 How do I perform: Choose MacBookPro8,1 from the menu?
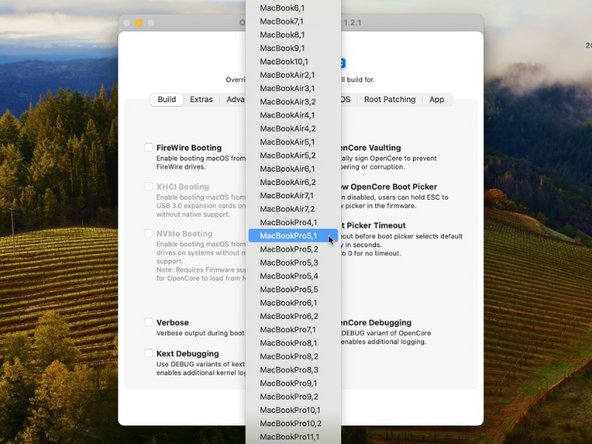293,343
